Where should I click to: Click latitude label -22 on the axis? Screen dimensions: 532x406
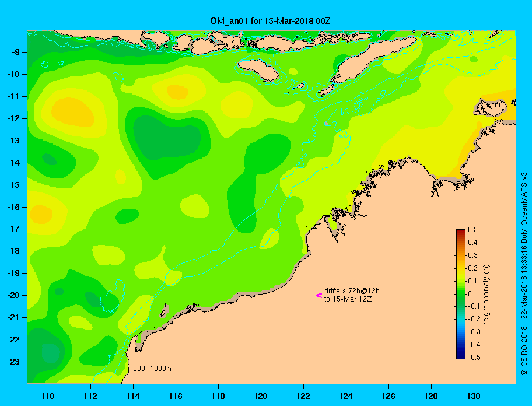(13, 339)
